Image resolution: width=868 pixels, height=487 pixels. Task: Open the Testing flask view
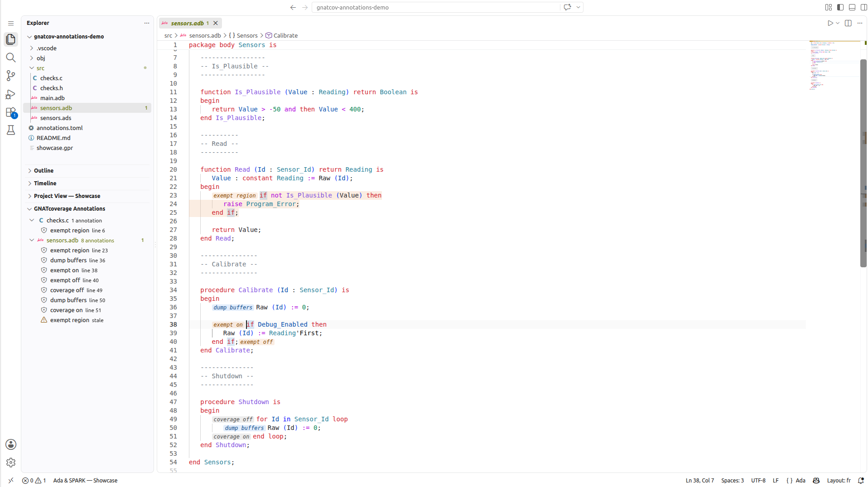pyautogui.click(x=11, y=130)
